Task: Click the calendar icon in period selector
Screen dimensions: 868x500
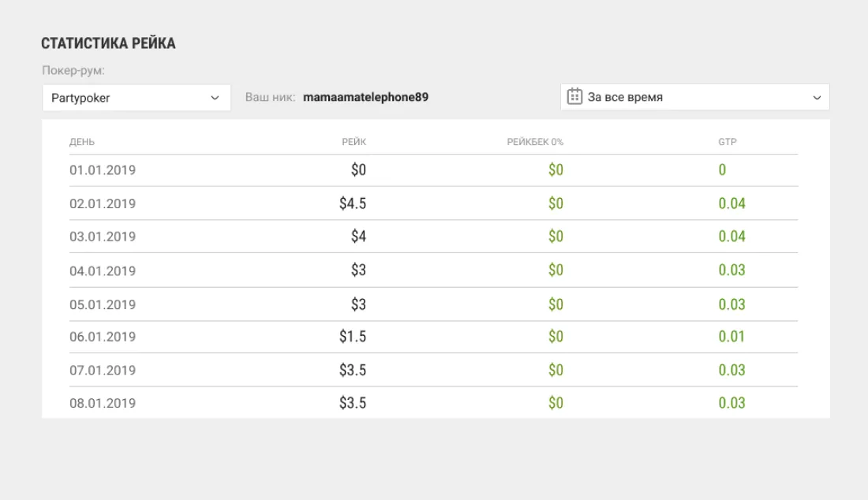Action: coord(574,96)
